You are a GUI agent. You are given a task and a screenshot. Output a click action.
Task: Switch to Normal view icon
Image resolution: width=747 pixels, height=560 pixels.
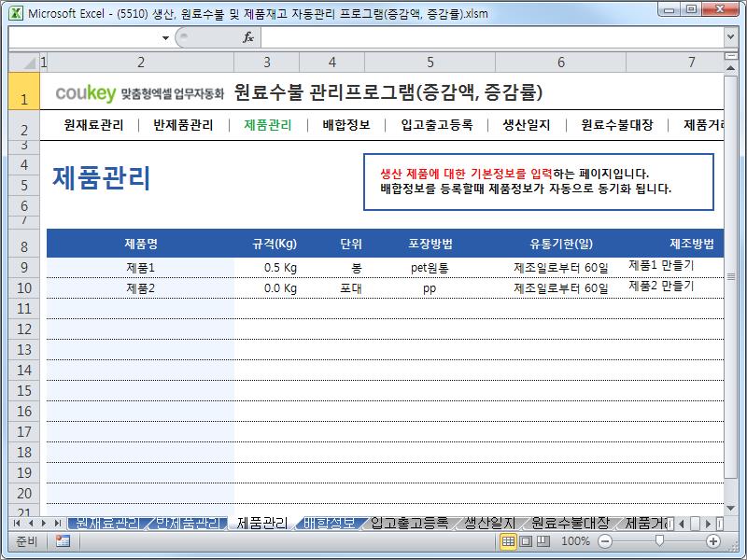coord(508,541)
